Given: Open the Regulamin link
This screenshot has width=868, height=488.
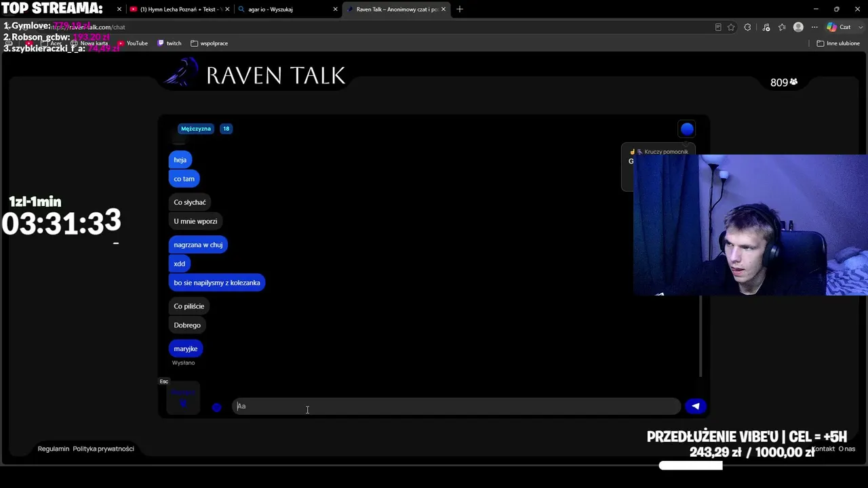Looking at the screenshot, I should (x=54, y=449).
